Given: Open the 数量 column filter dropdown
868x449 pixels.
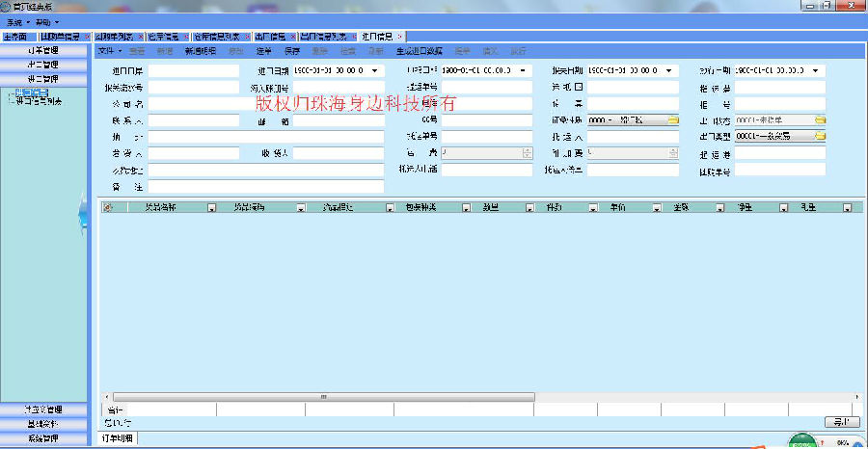Looking at the screenshot, I should 529,208.
